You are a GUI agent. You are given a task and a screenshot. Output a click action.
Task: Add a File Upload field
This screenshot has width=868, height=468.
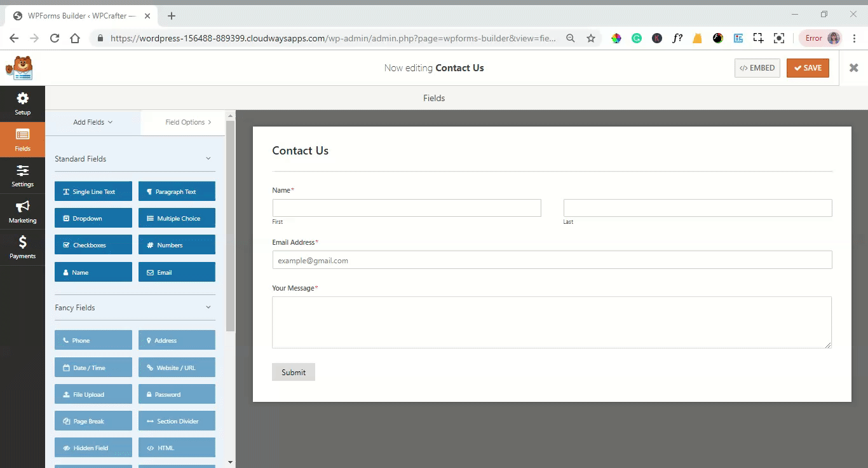(93, 394)
